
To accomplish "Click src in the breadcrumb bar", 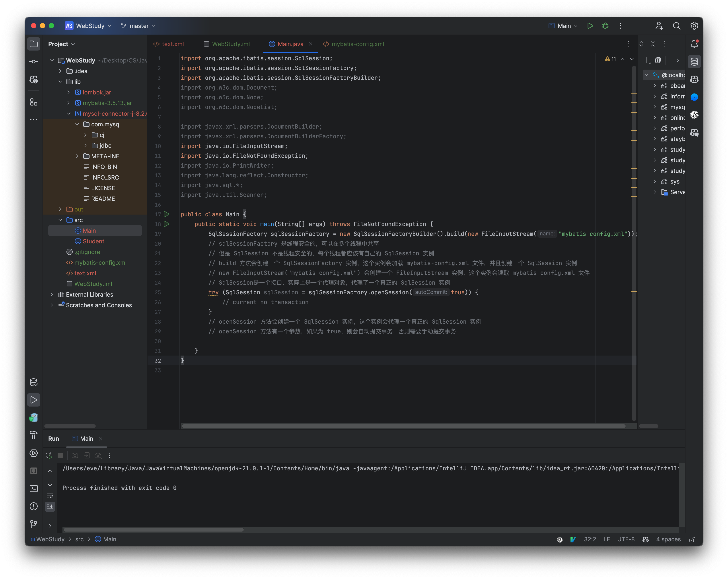I will [x=80, y=540].
